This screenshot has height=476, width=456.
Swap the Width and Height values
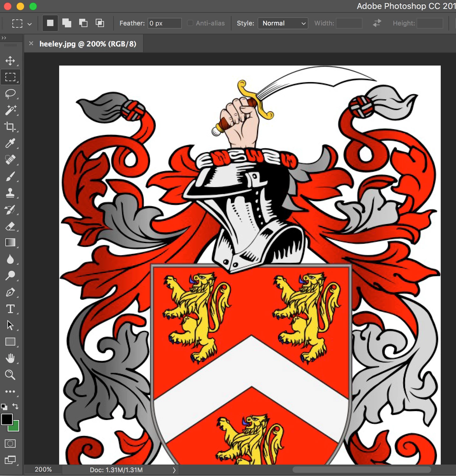pyautogui.click(x=377, y=23)
